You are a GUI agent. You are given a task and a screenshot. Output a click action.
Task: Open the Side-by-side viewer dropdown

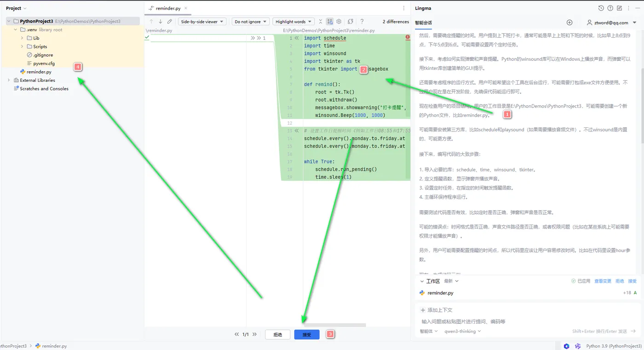click(202, 22)
